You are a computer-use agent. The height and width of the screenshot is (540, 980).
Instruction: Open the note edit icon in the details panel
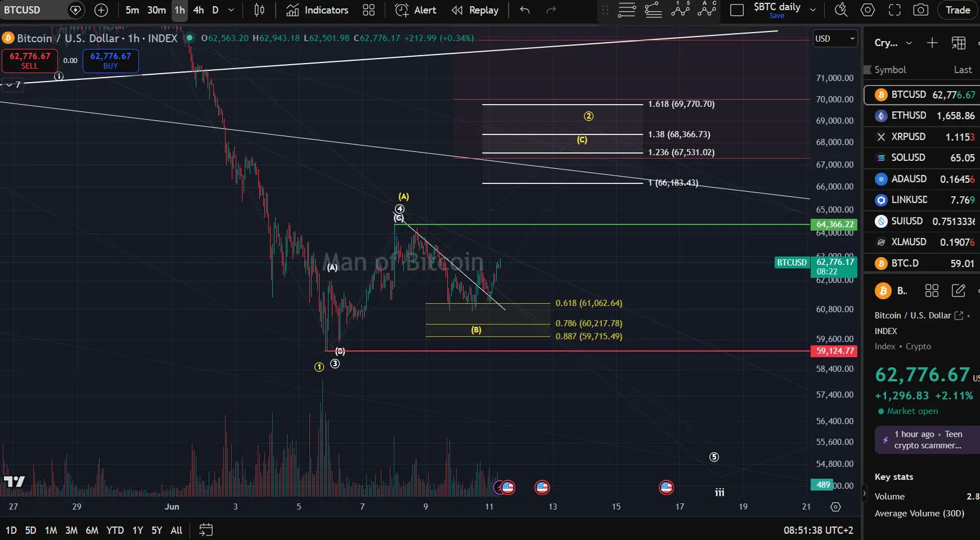tap(958, 291)
